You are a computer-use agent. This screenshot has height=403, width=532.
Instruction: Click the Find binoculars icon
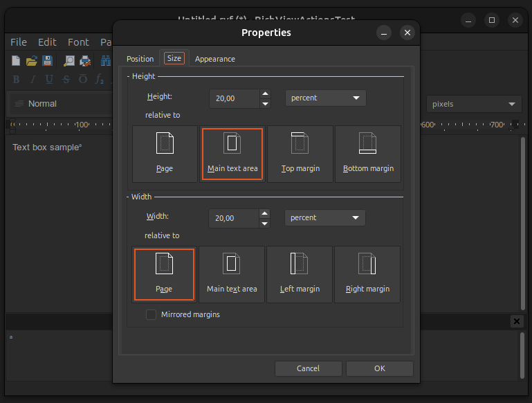pyautogui.click(x=106, y=61)
